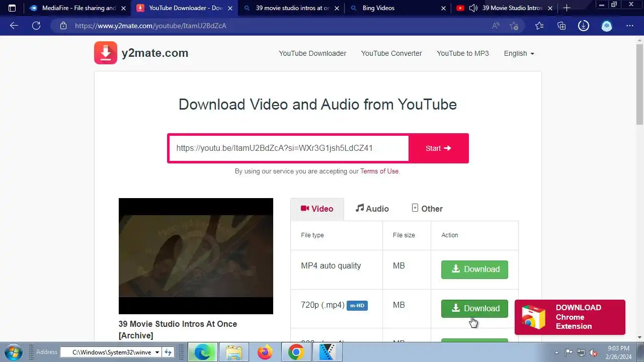
Task: Switch to the Bing Videos tab
Action: 398,8
